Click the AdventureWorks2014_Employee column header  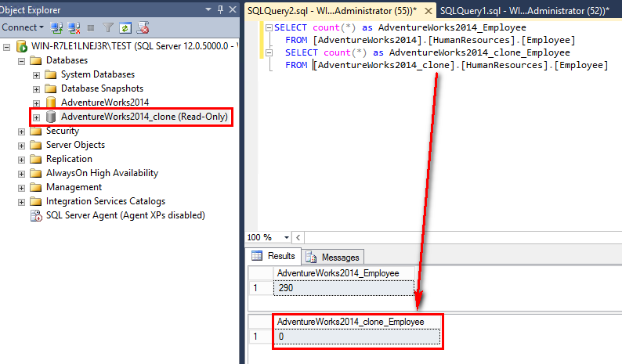[344, 273]
